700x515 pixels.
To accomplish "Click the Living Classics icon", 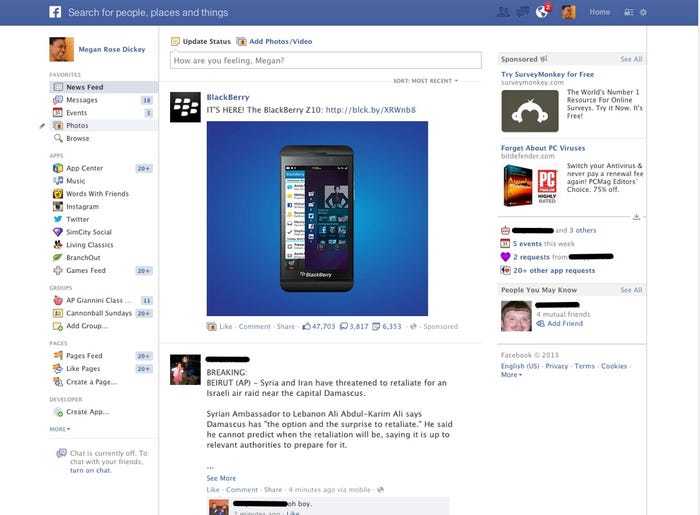I will [58, 245].
